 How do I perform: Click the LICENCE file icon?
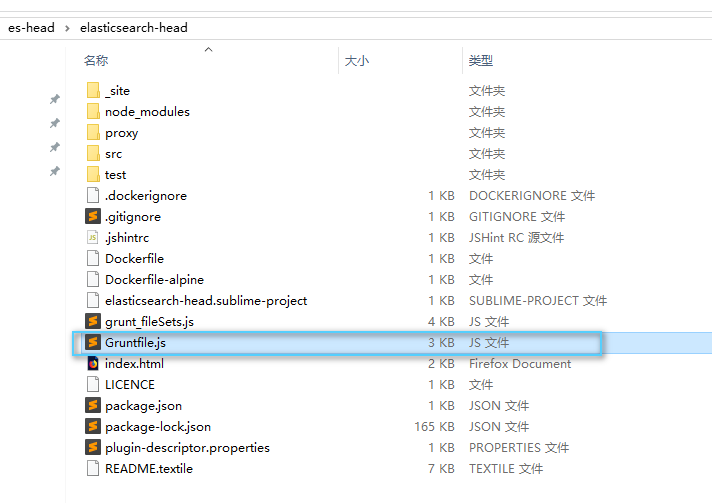(x=93, y=384)
